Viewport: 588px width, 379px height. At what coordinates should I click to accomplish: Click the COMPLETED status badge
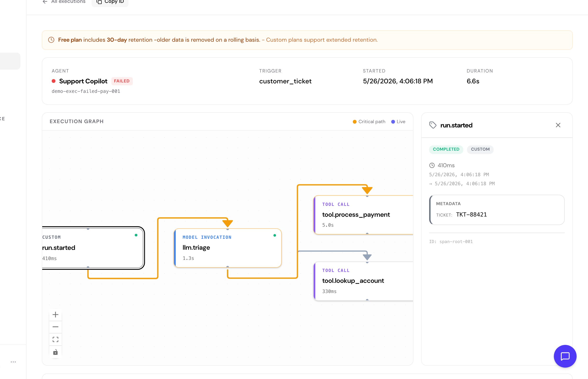pyautogui.click(x=446, y=149)
